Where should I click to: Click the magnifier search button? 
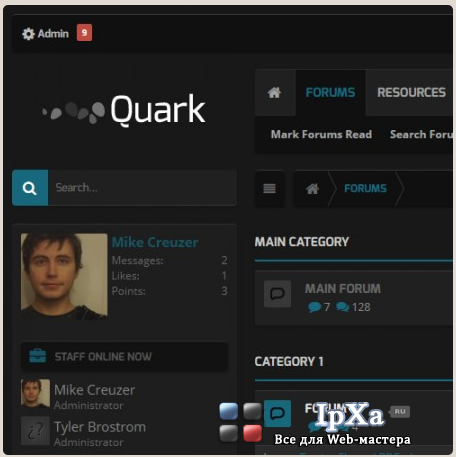click(30, 188)
